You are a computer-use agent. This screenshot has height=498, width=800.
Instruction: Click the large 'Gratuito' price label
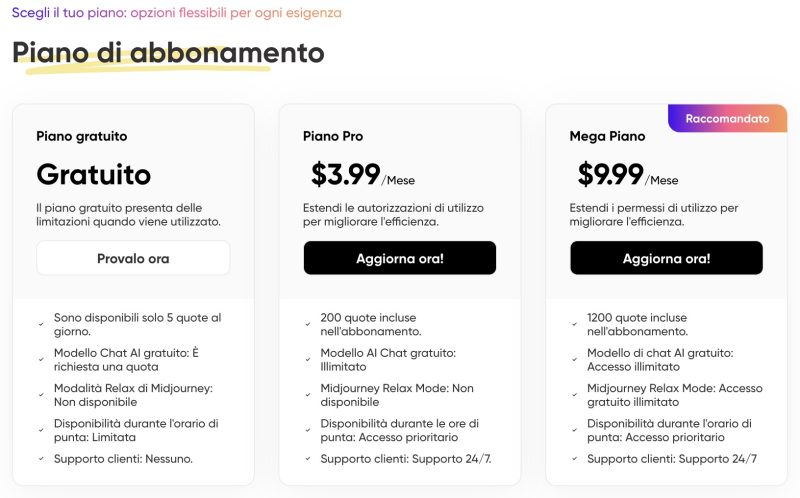pyautogui.click(x=94, y=175)
